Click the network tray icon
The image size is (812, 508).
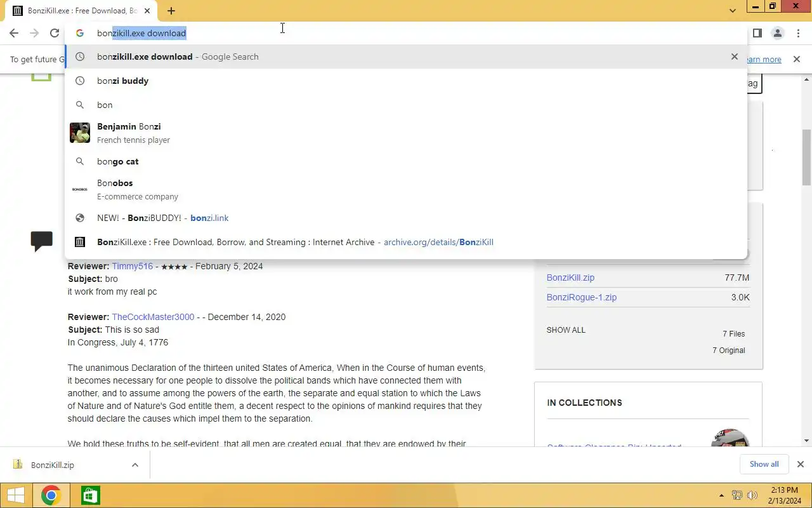click(x=737, y=495)
